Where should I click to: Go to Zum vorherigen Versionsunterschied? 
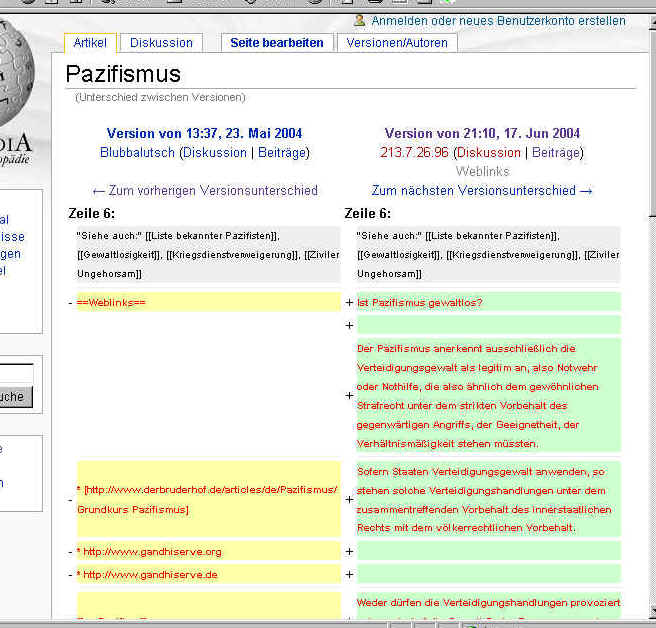point(204,190)
